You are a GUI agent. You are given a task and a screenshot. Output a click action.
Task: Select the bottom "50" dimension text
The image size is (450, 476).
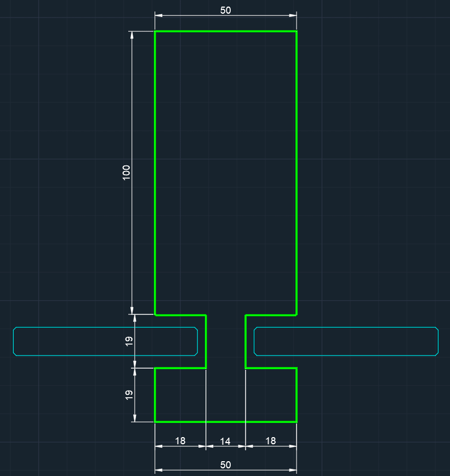coord(225,464)
